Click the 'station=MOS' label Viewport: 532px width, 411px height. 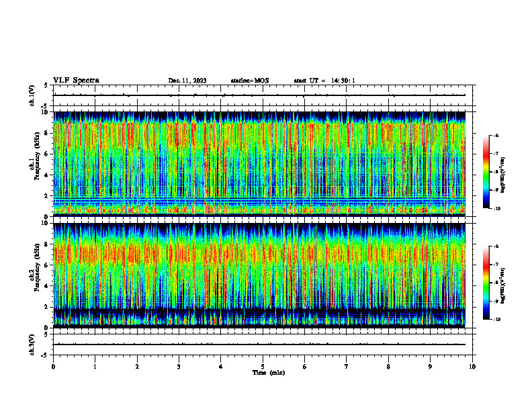tap(250, 81)
